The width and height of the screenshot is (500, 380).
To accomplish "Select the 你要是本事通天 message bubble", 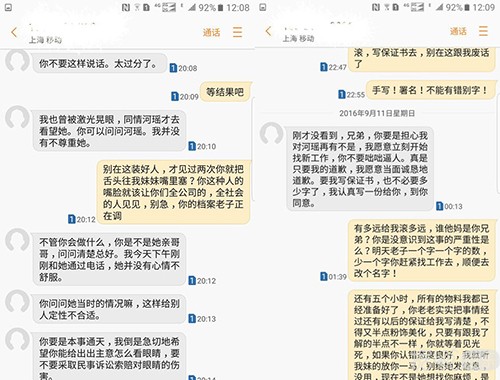I will tap(109, 356).
